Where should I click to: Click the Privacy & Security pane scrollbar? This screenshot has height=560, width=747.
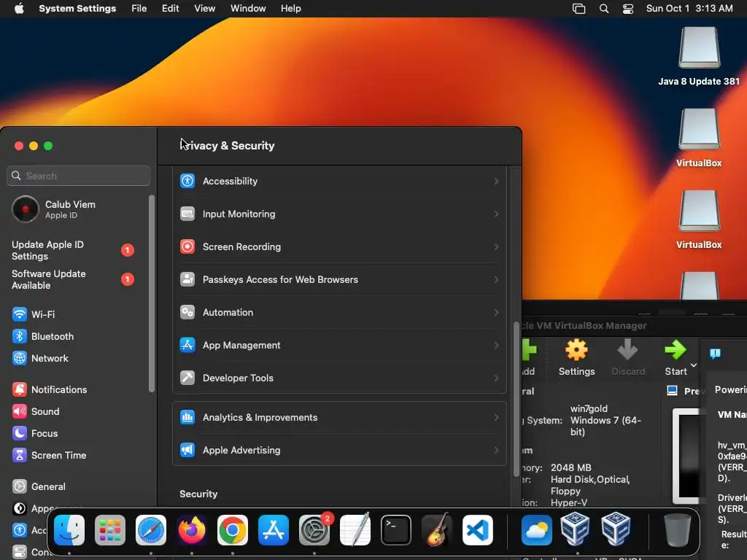point(516,399)
